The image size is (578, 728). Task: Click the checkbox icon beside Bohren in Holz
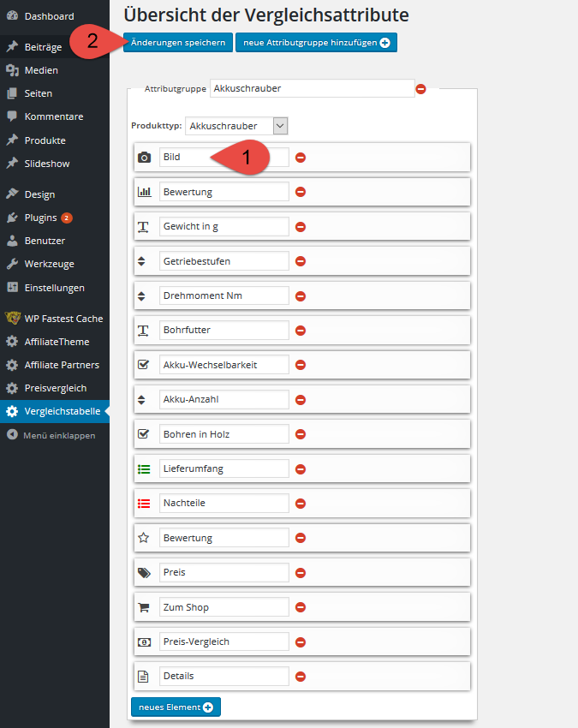click(144, 434)
